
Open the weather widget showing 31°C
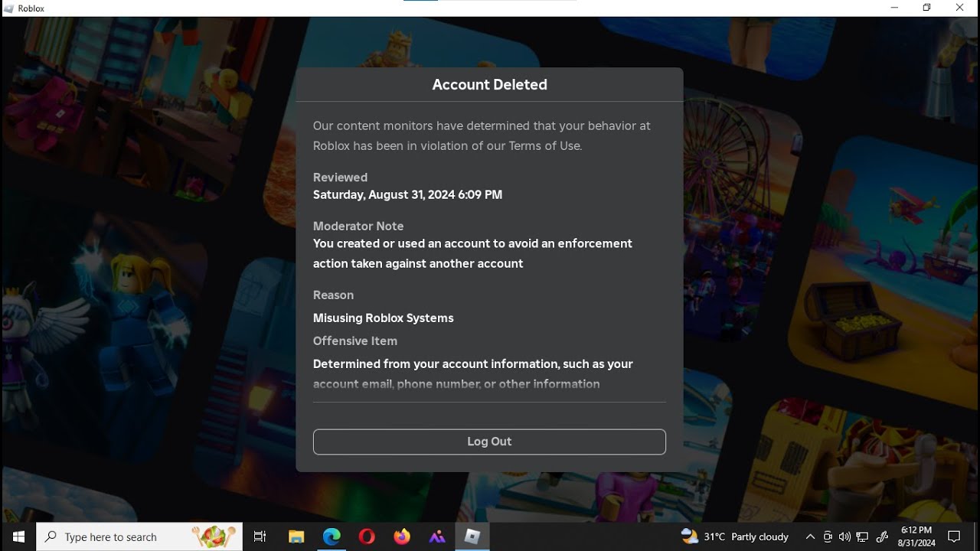tap(735, 536)
